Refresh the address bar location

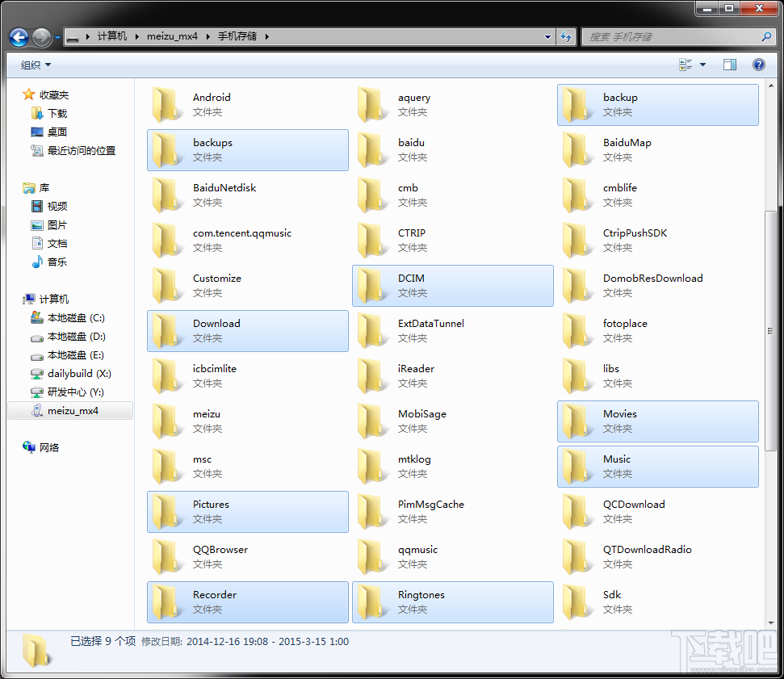[x=566, y=36]
